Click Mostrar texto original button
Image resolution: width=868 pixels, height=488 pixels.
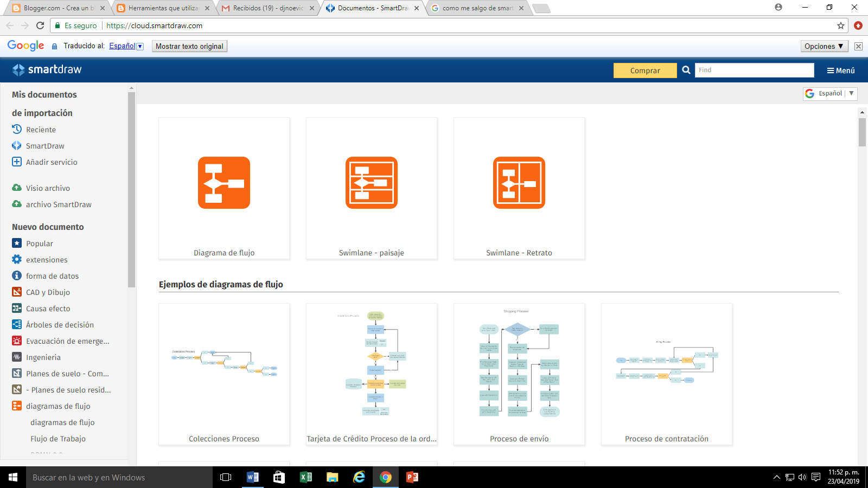[189, 46]
